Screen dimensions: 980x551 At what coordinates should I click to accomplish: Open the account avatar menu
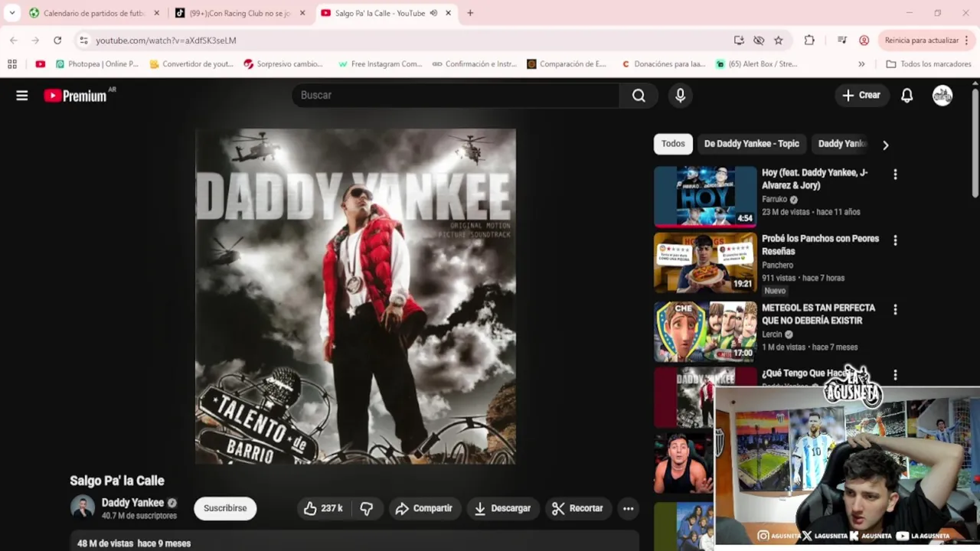tap(942, 95)
